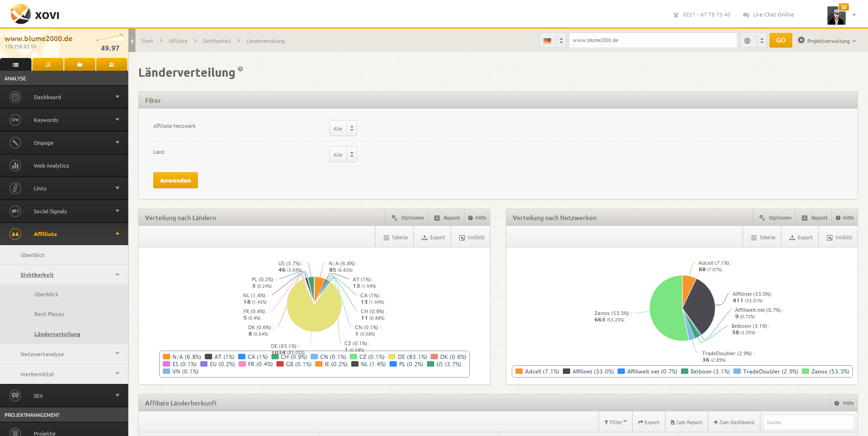Image resolution: width=868 pixels, height=436 pixels.
Task: Click the Web Analytics bar icon
Action: pos(16,166)
